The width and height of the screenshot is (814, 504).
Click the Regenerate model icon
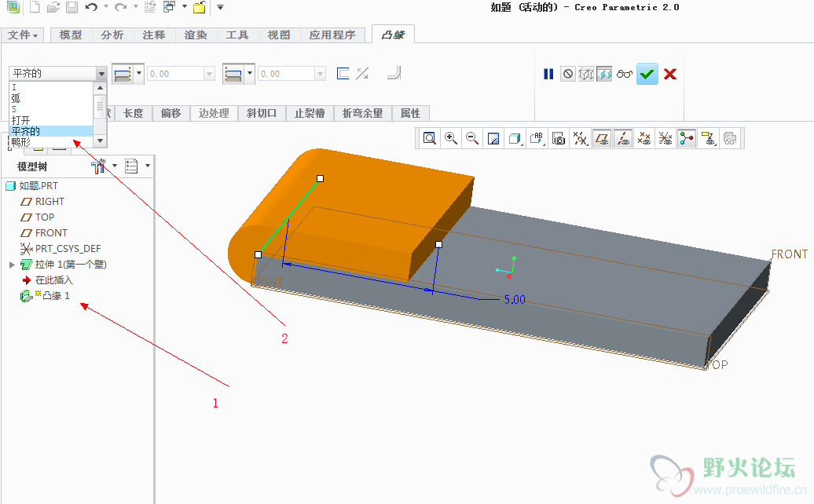(150, 7)
